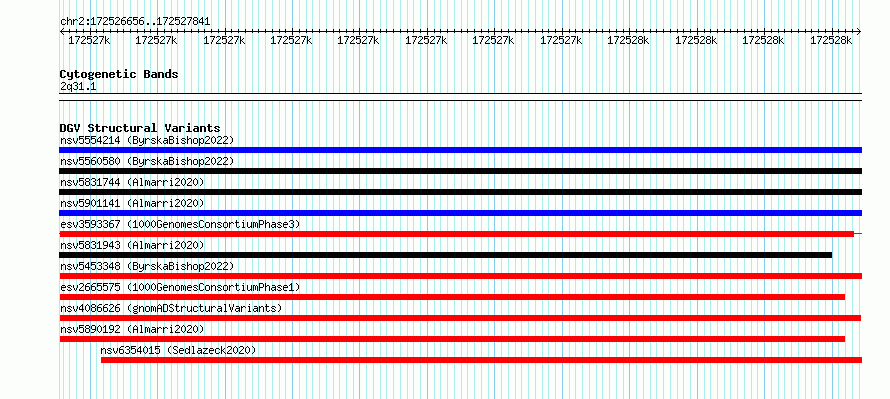Select the blue bar under nsv5554214

point(460,150)
